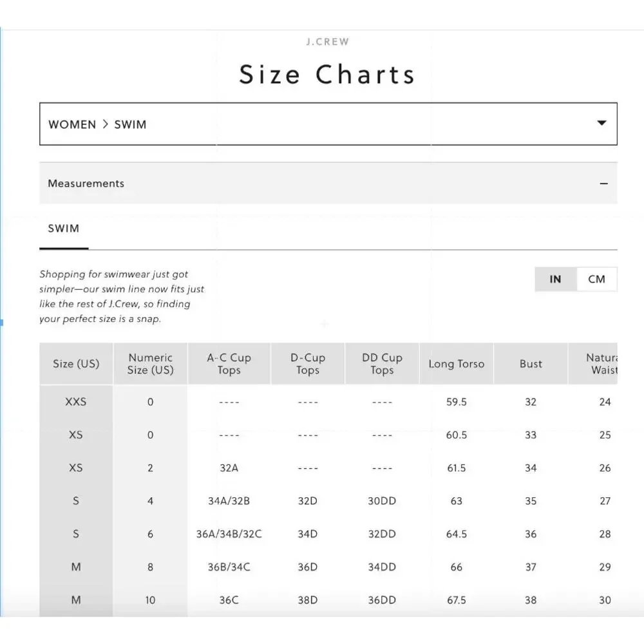The width and height of the screenshot is (644, 644).
Task: Click the J.Crew logo text
Action: (327, 42)
